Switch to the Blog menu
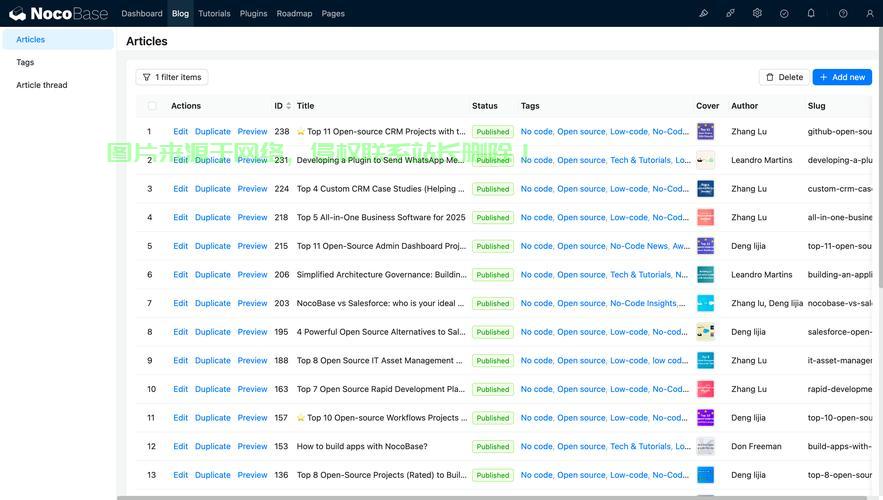This screenshot has height=500, width=883. click(x=180, y=14)
